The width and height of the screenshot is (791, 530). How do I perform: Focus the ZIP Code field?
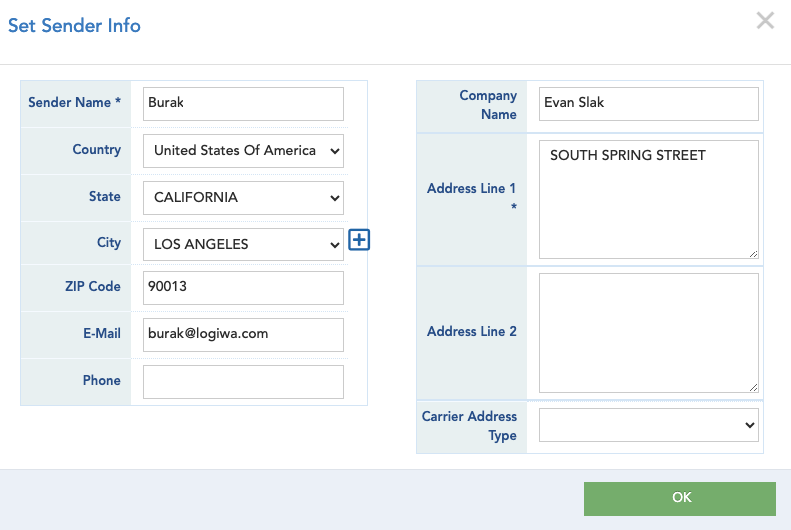(x=243, y=287)
